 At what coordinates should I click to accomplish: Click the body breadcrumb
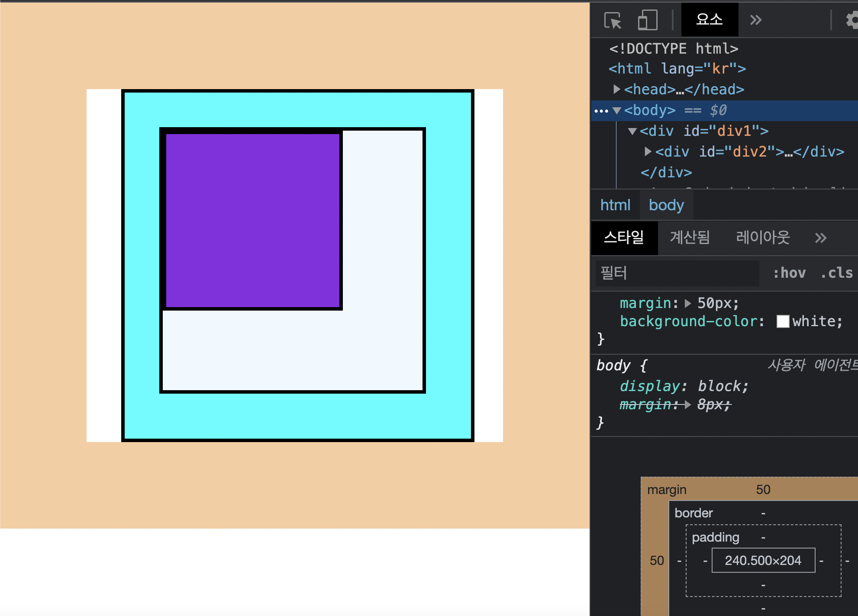coord(666,205)
